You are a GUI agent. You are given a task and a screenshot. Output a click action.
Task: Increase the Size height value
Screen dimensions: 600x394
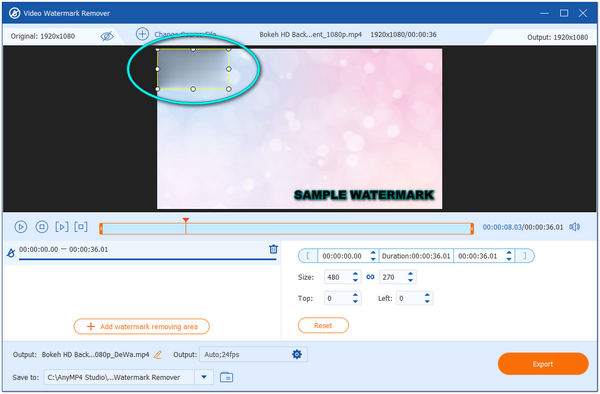(x=411, y=274)
